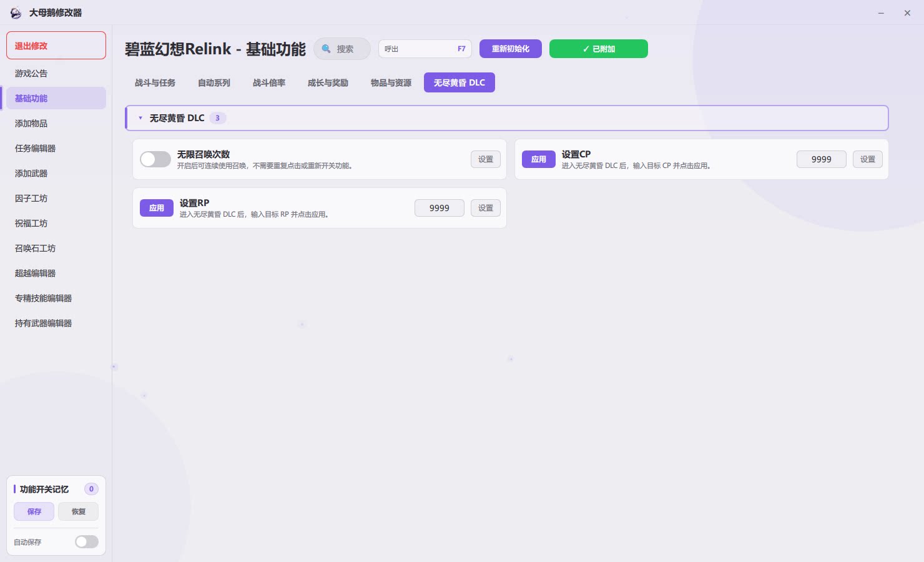The width and height of the screenshot is (924, 562).
Task: Open 祝福工坊 in the sidebar
Action: [56, 223]
